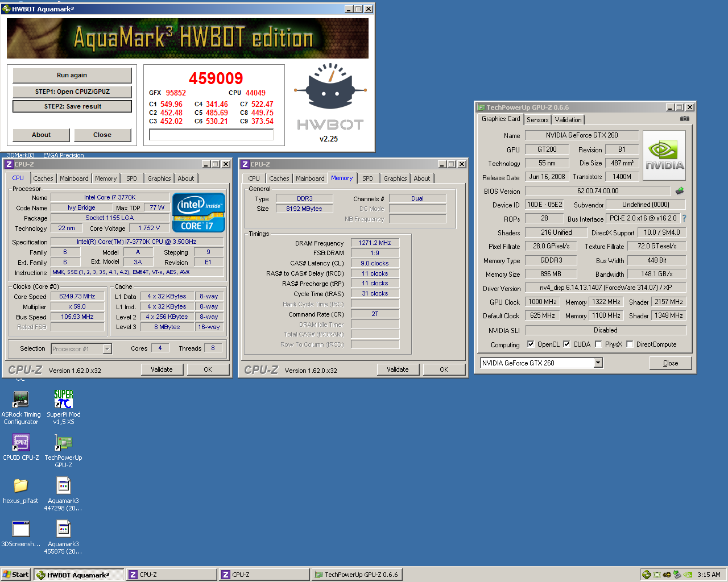
Task: Click NVIDIA tray icon near clock
Action: [x=688, y=575]
